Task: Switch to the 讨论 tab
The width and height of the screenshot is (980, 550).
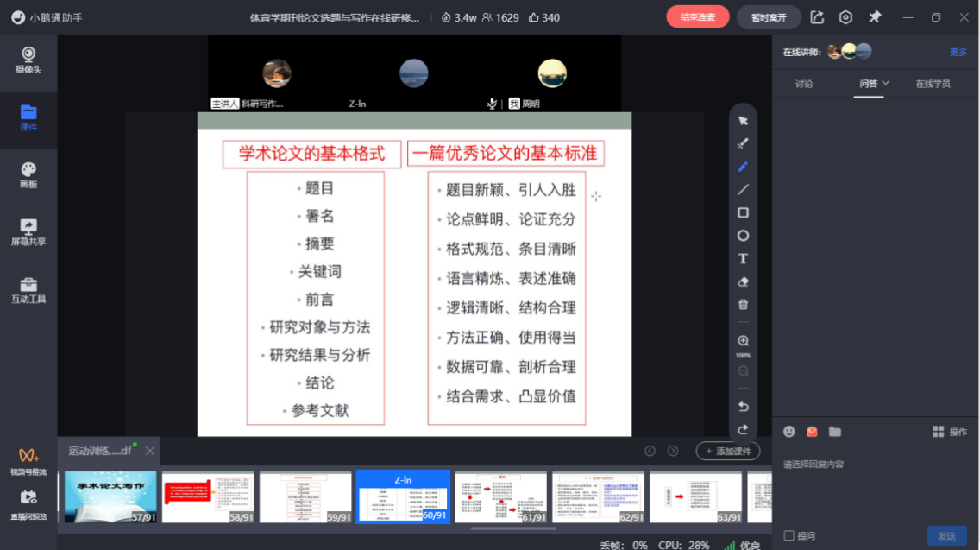Action: (x=804, y=84)
